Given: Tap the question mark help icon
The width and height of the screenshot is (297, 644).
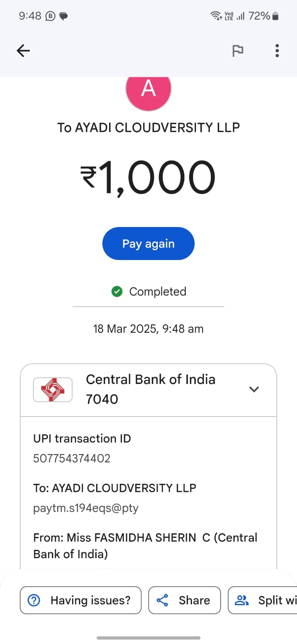Looking at the screenshot, I should click(34, 600).
